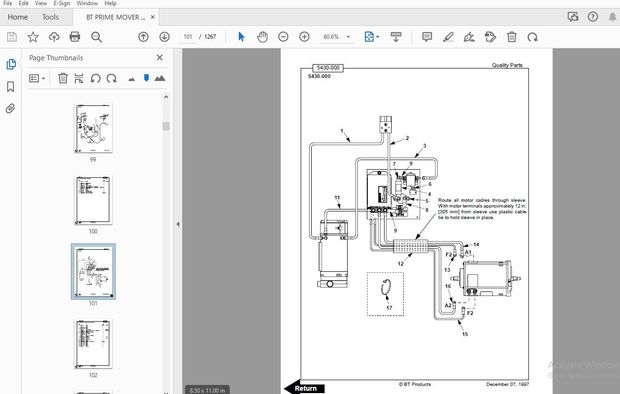The image size is (620, 394).
Task: Open the Help menu
Action: 110,3
